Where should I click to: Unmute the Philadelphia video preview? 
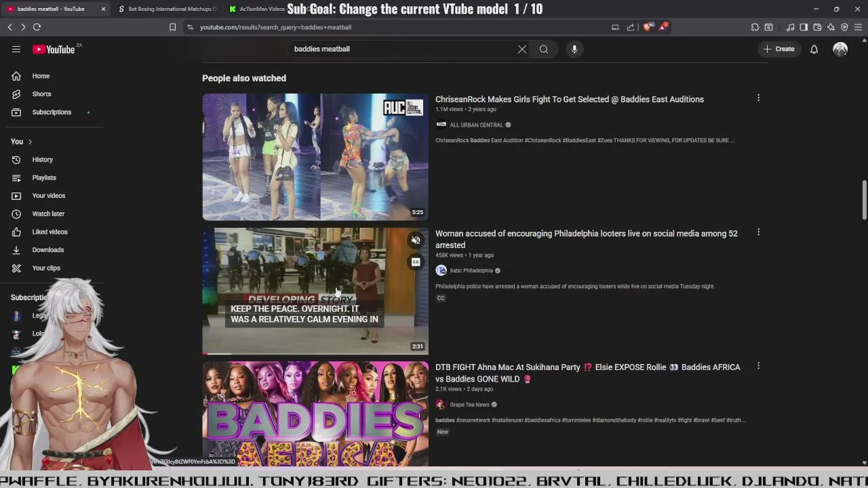(x=416, y=240)
